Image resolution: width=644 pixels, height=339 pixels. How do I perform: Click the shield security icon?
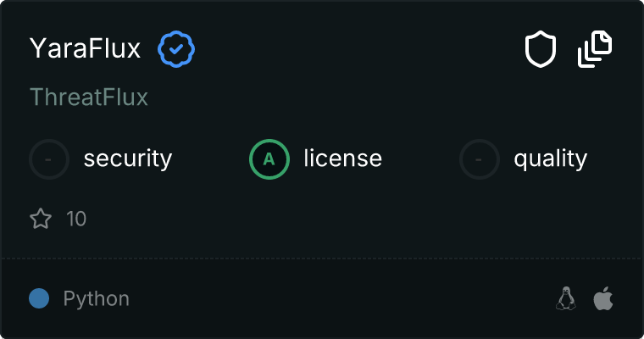click(x=540, y=50)
